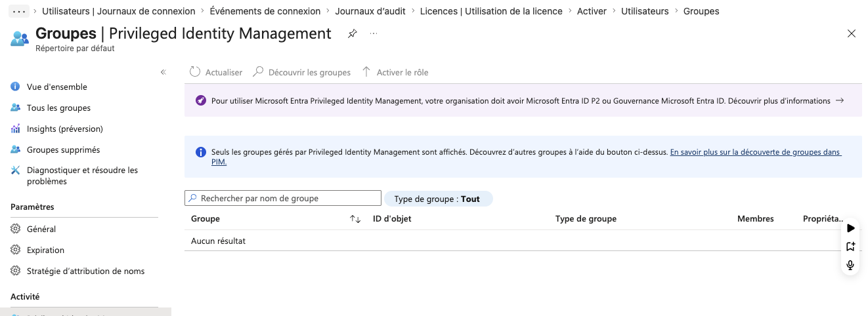Open 'Groupes supprimés' menu item
Viewport: 868px width, 316px height.
(x=63, y=149)
